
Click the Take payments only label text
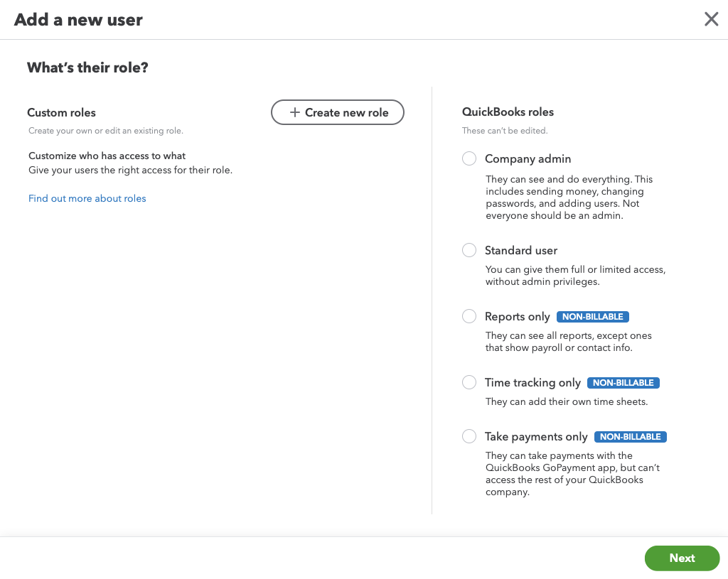tap(536, 437)
